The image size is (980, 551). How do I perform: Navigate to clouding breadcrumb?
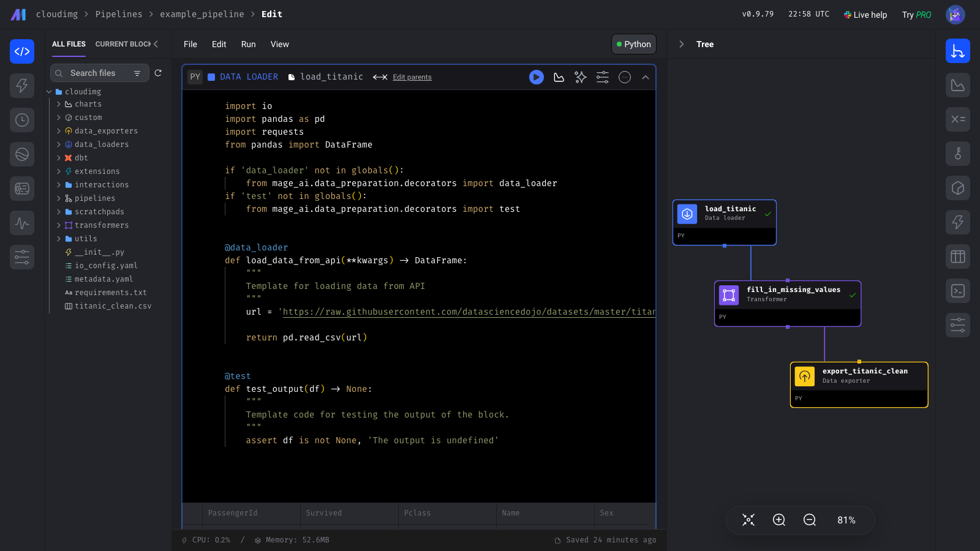coord(57,14)
